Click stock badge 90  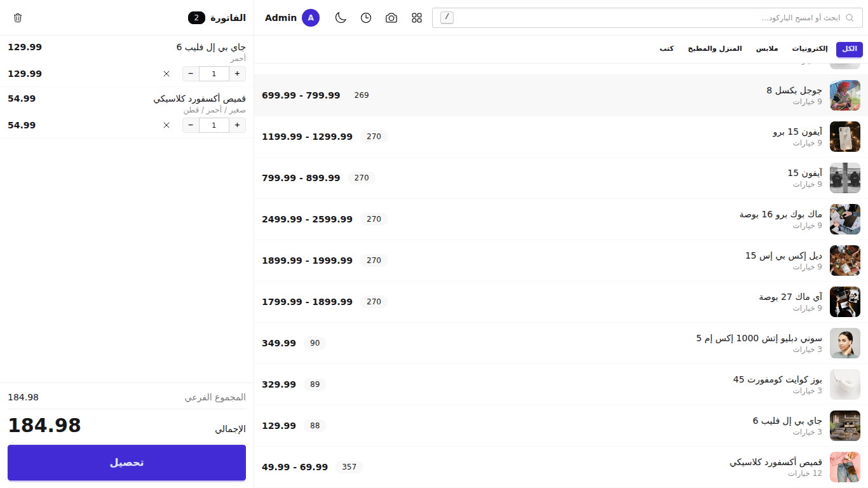pos(315,343)
